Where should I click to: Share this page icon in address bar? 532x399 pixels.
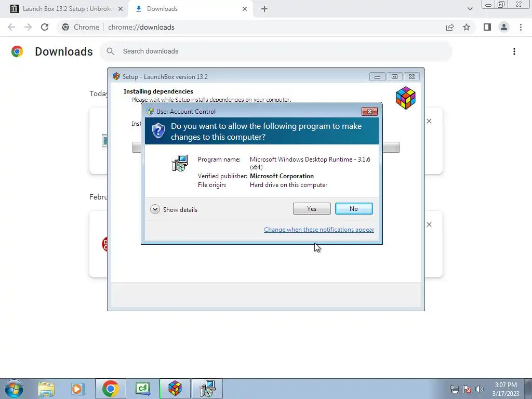(450, 27)
